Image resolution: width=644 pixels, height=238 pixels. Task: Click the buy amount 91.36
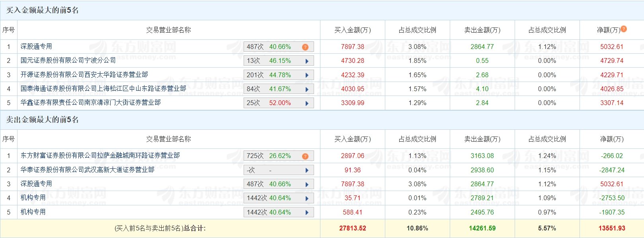[x=353, y=170]
